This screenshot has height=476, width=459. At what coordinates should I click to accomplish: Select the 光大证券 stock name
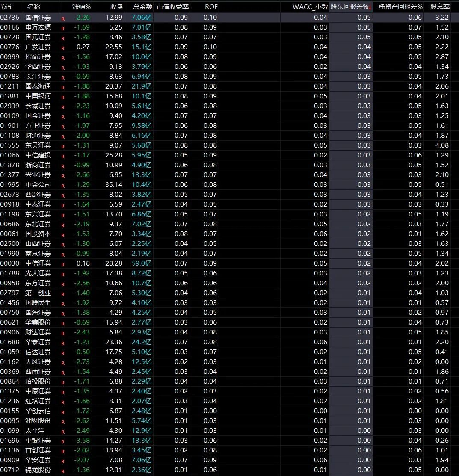pos(38,273)
